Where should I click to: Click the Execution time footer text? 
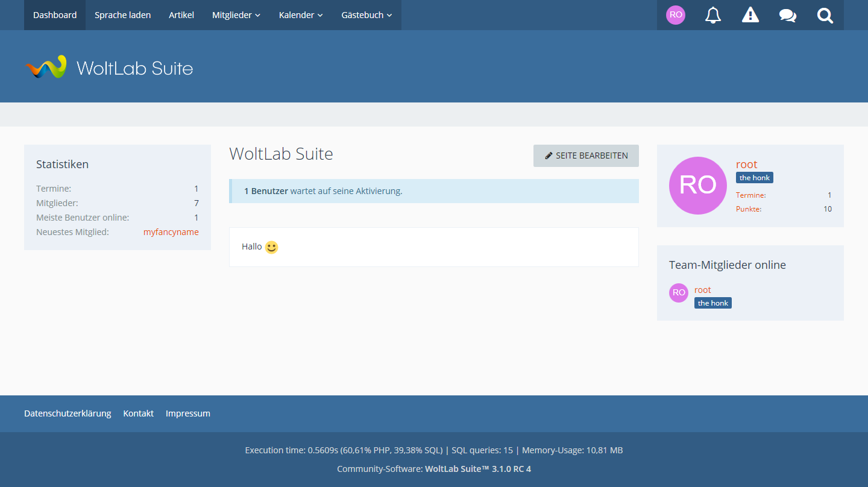434,450
